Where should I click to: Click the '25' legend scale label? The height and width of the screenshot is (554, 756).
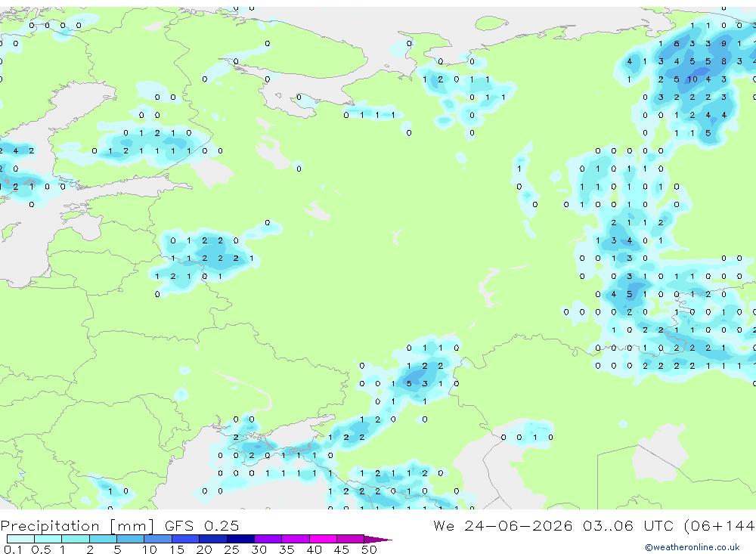pos(231,549)
